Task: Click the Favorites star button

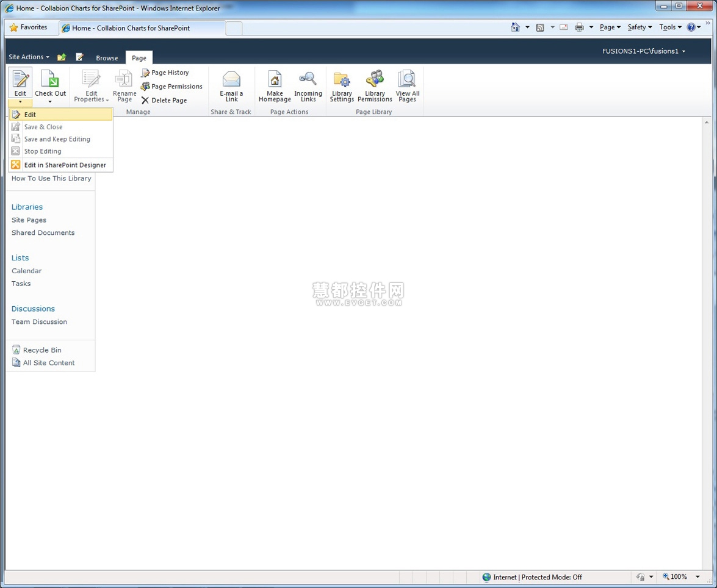Action: pos(28,27)
